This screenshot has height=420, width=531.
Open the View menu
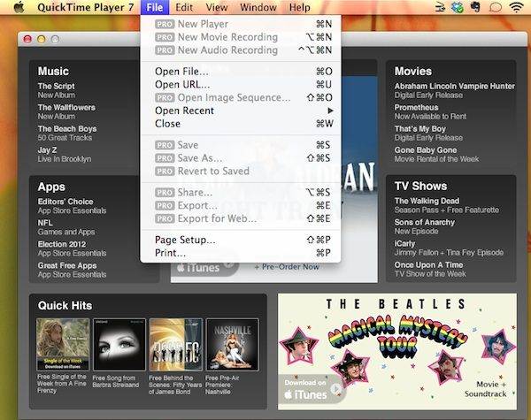pos(217,7)
